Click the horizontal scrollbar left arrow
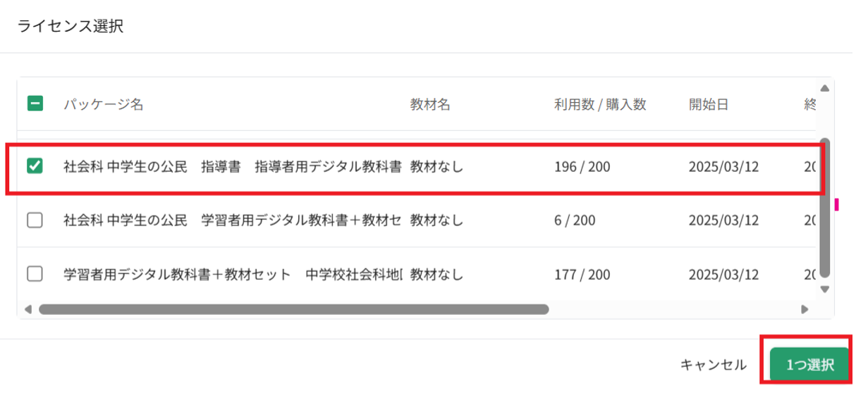Viewport: 868px width, 393px height. pos(28,309)
